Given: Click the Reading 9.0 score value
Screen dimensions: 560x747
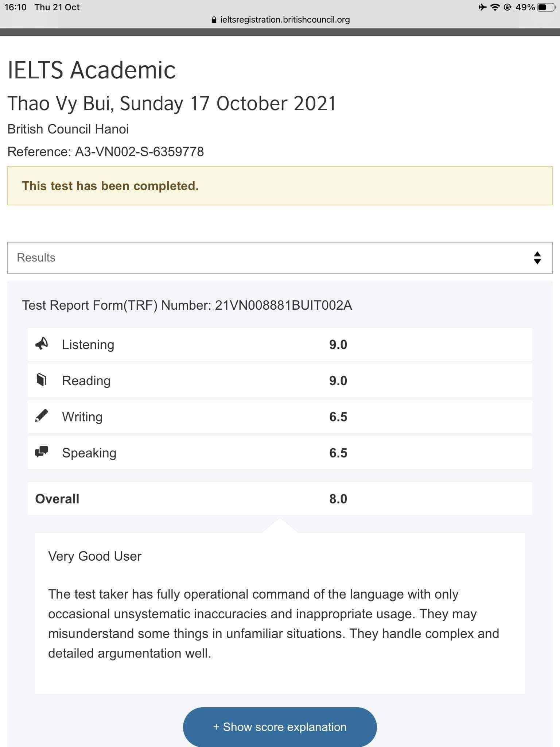Looking at the screenshot, I should (338, 380).
